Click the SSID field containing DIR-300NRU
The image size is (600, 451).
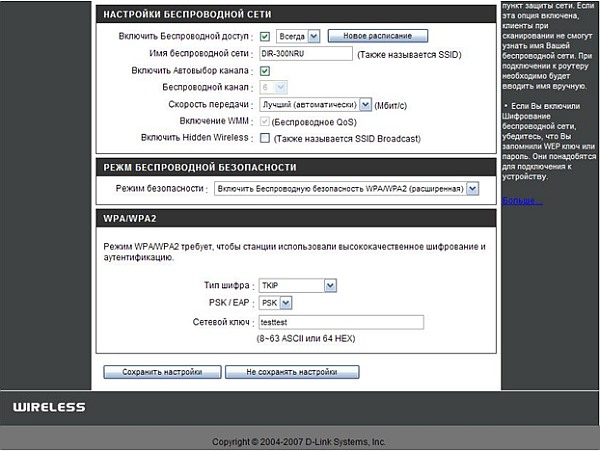coord(304,54)
